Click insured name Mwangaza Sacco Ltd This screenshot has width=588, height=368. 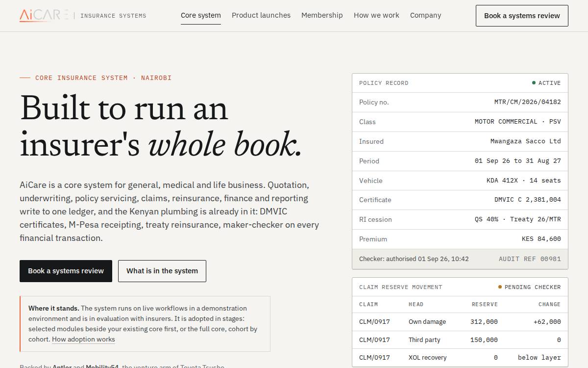(x=525, y=141)
